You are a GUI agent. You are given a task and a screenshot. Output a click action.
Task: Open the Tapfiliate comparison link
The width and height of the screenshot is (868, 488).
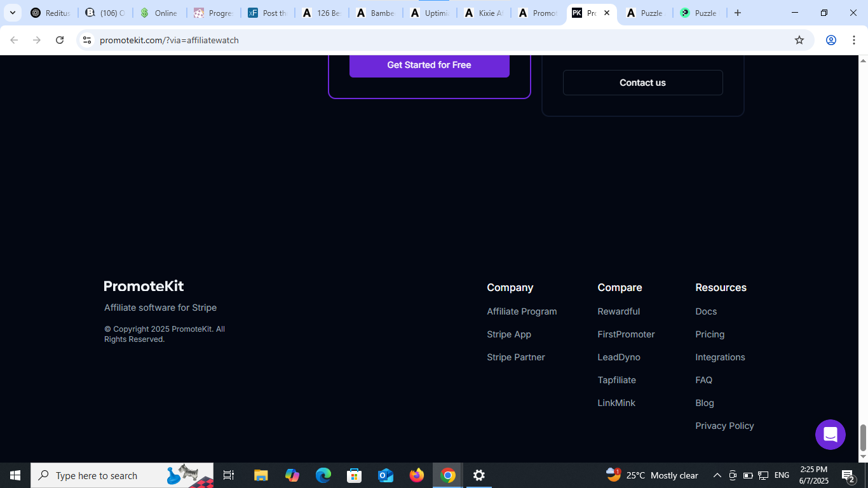click(616, 380)
